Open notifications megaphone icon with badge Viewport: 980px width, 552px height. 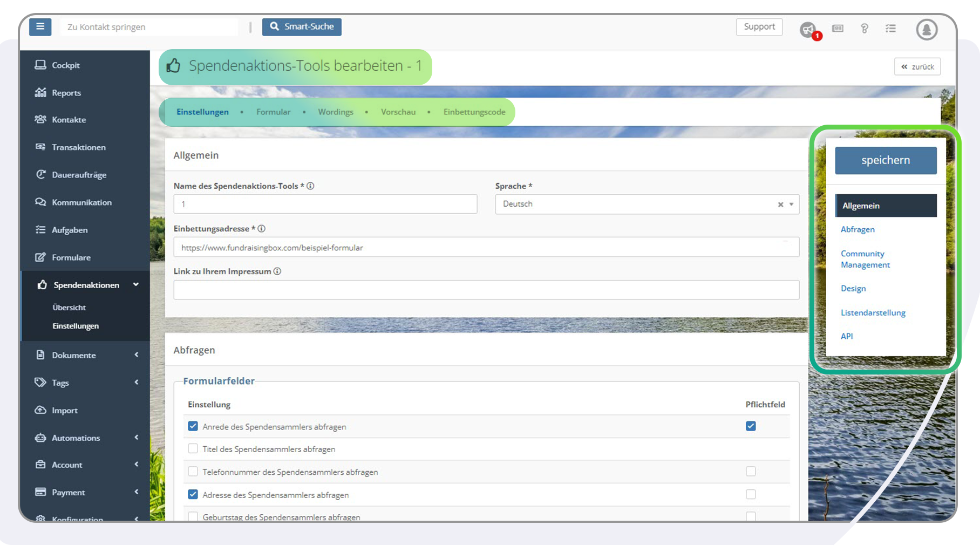click(808, 29)
